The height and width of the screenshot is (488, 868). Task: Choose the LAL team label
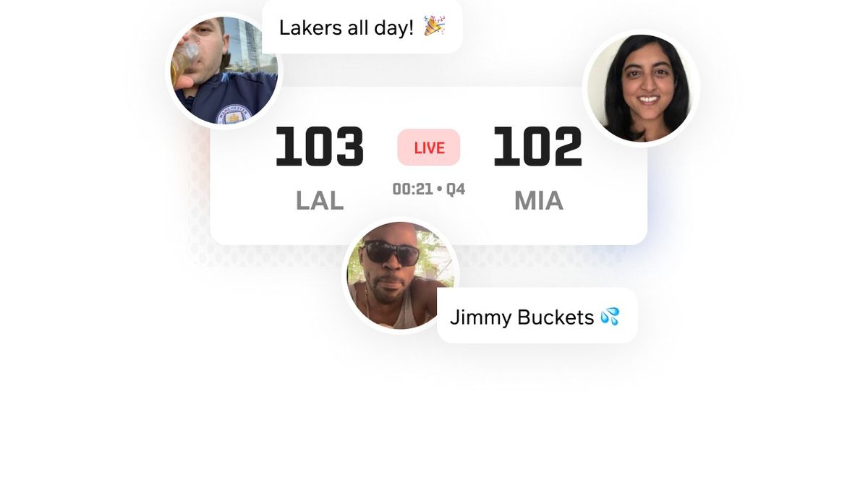tap(319, 201)
